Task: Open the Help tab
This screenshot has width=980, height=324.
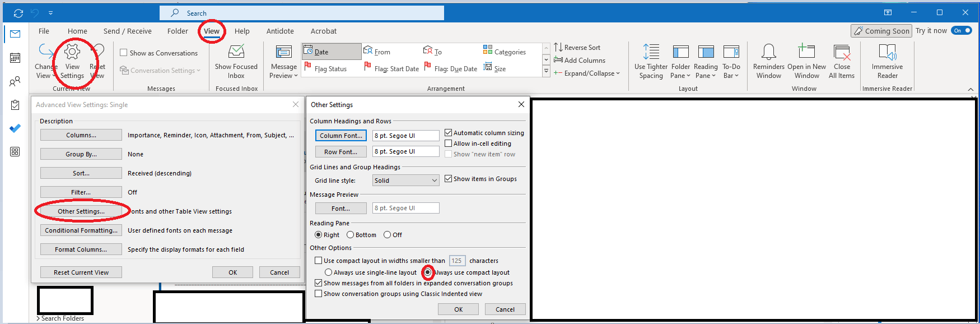Action: pos(242,31)
